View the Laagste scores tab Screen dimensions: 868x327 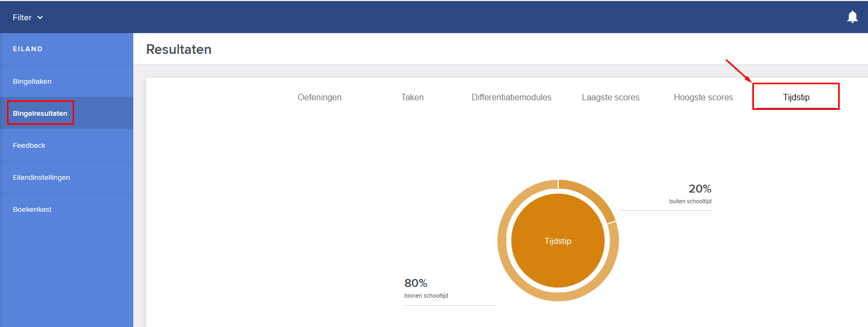point(610,97)
